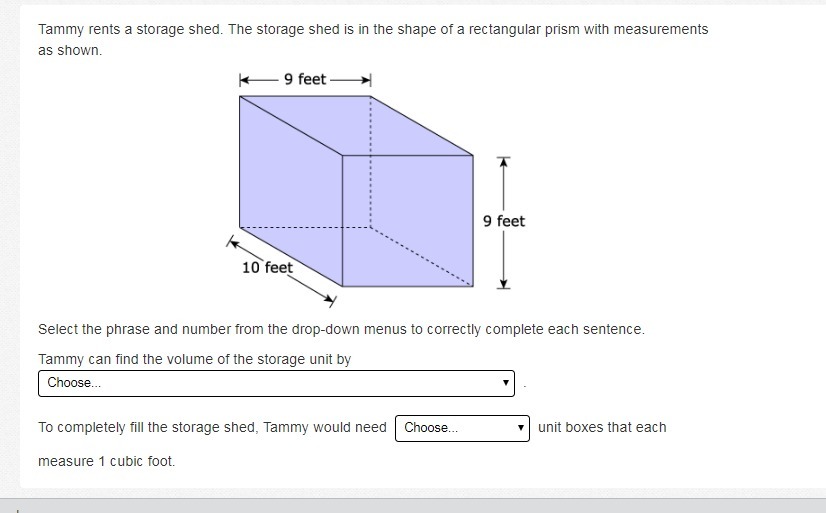The image size is (826, 513).
Task: Open the volume method "Choose..." dropdown
Action: 276,383
